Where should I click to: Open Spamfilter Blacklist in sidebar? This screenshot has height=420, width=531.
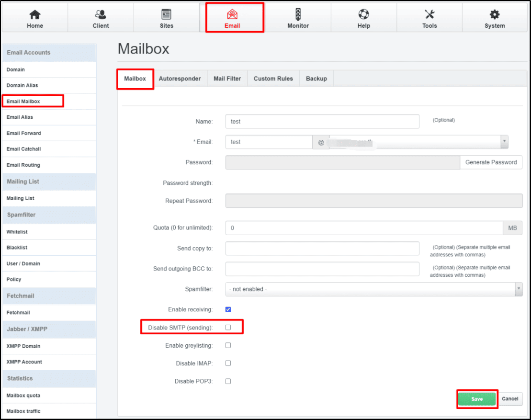click(x=49, y=248)
